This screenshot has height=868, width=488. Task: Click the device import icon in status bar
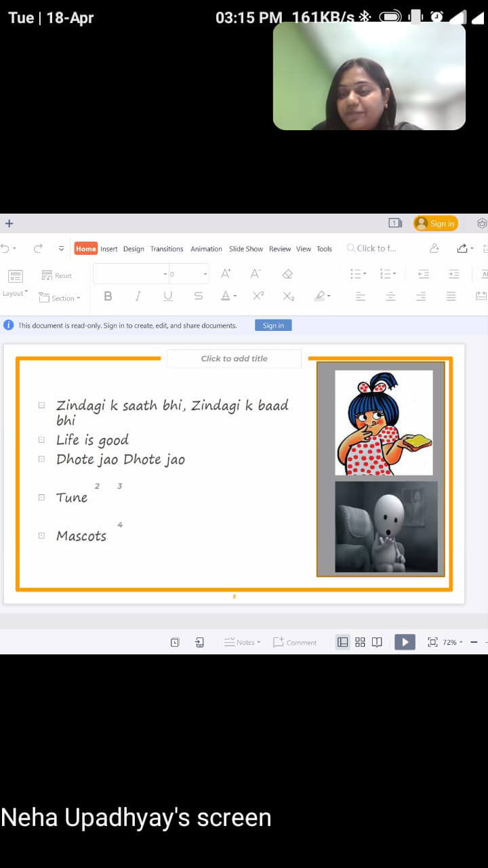200,642
